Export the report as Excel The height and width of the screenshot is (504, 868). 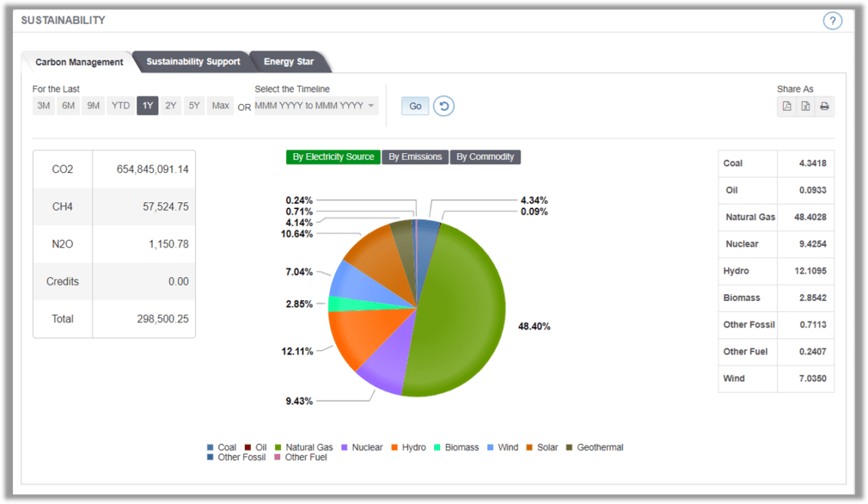(x=806, y=106)
